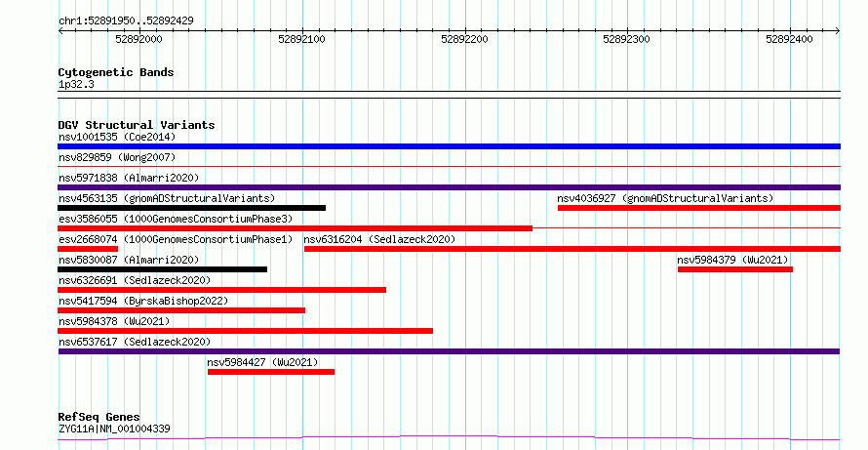The width and height of the screenshot is (868, 450).
Task: Open the ZYG11A|NM_001004339 gene label
Action: click(114, 429)
